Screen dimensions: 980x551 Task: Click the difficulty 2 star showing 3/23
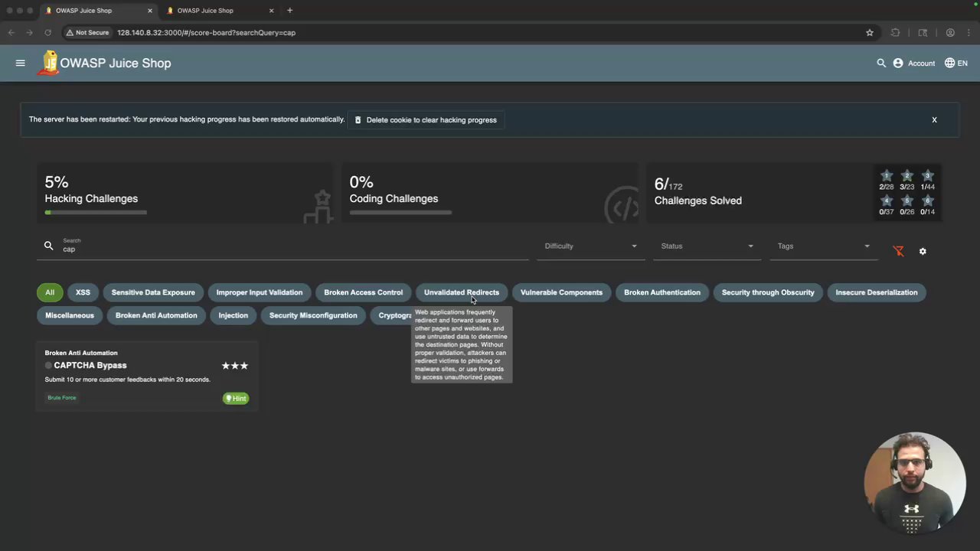click(x=907, y=176)
